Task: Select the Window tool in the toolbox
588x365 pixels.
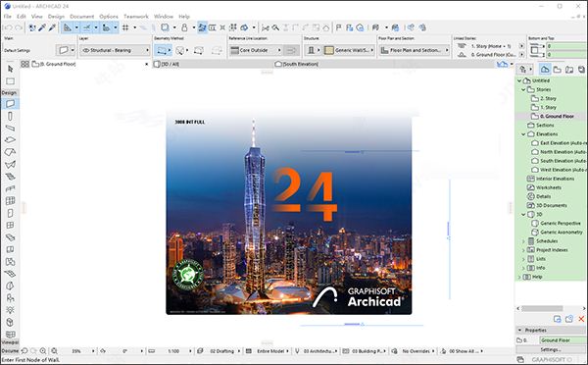Action: coord(10,226)
